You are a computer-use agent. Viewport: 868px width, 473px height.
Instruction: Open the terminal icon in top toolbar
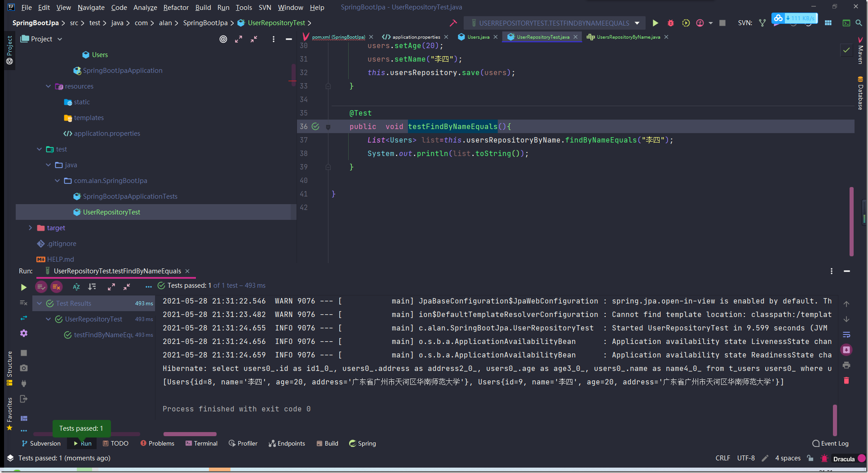[x=846, y=23]
